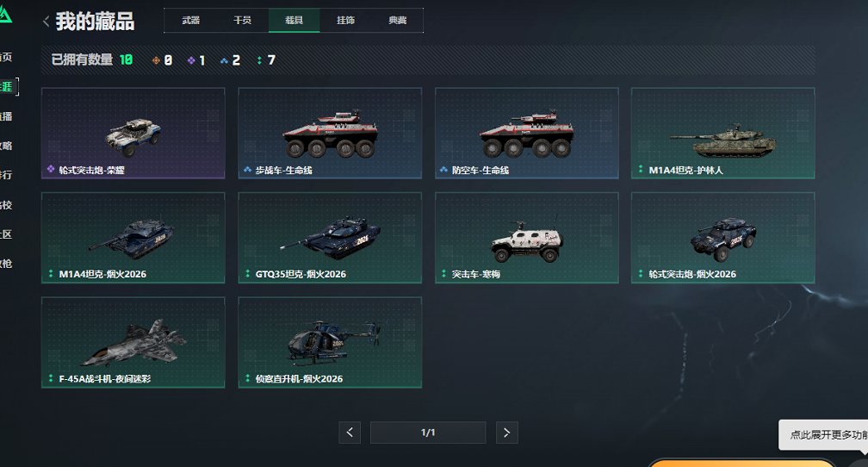Open the 侦察直升机-烟火2026 helicopter card

330,342
